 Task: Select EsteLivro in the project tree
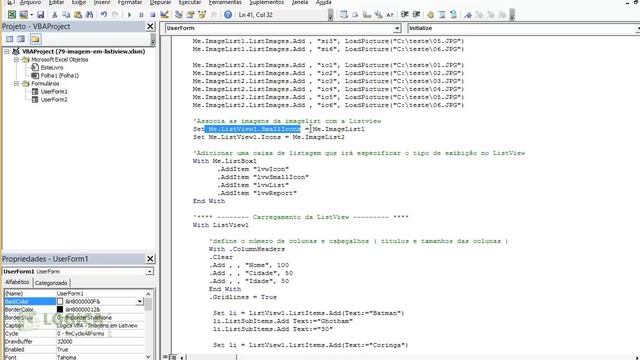point(52,68)
